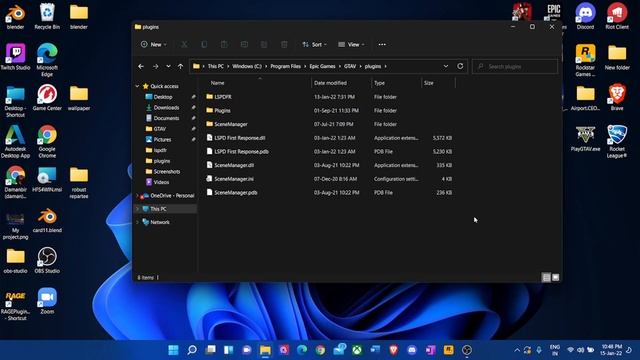Click the Delete trash icon
The image size is (640, 360).
[x=284, y=44]
